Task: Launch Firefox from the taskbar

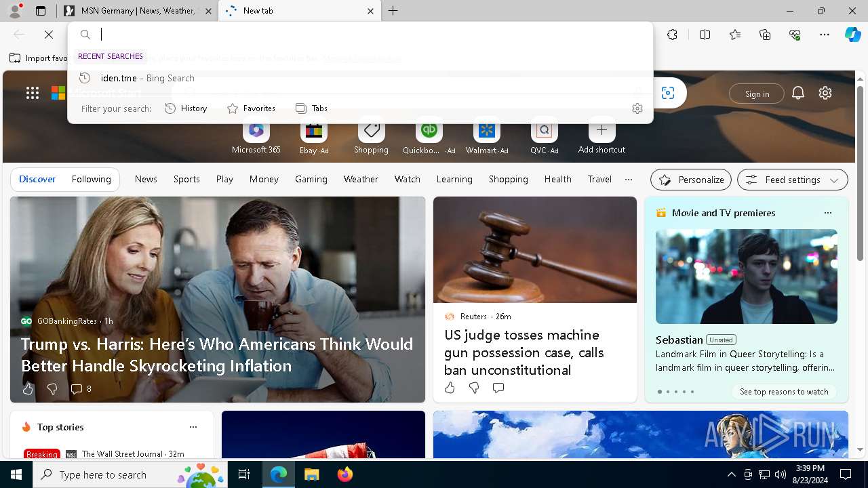Action: click(344, 474)
